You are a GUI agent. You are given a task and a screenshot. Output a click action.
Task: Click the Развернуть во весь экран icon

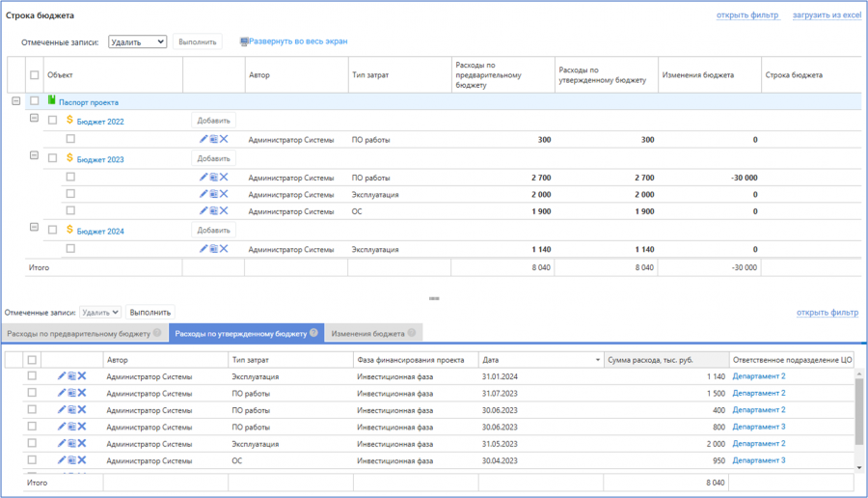tap(245, 41)
